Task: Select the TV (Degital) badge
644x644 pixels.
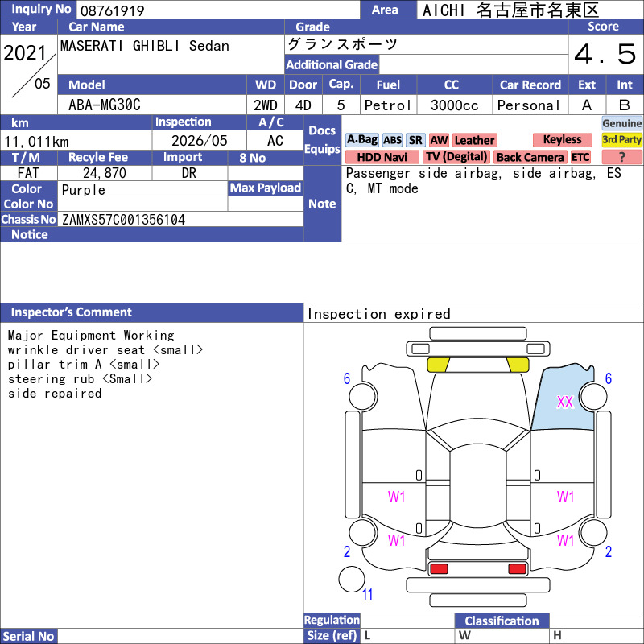Action: (x=456, y=157)
